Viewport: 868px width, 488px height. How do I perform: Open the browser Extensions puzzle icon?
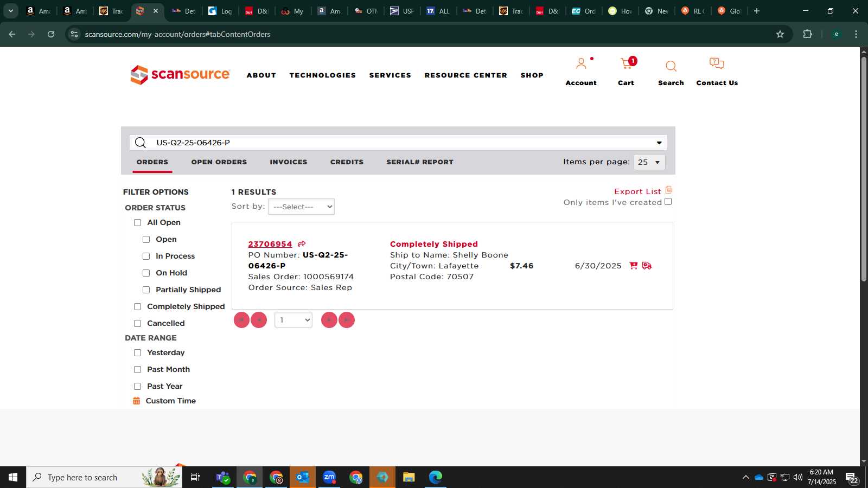[x=808, y=34]
